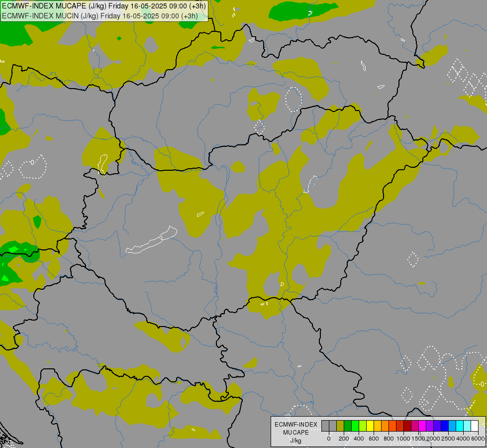Click the ECMWF-INDEX text in the legend box
This screenshot has width=487, height=448.
click(296, 425)
